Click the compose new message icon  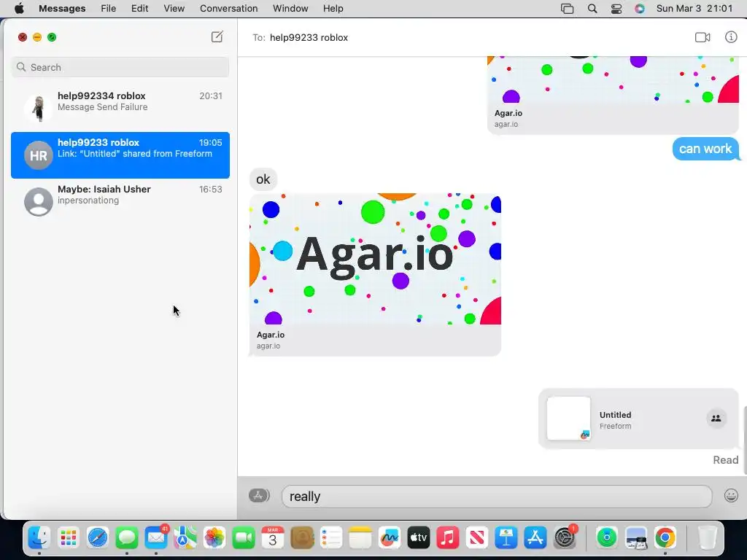pos(217,36)
